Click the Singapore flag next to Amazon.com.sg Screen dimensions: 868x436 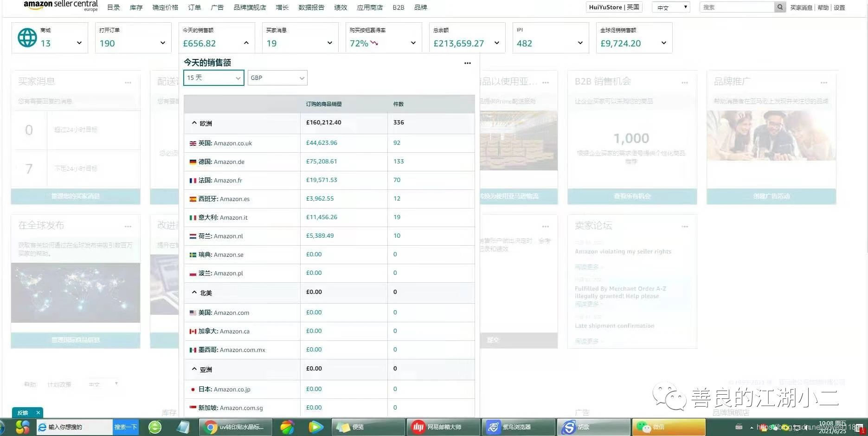(193, 408)
